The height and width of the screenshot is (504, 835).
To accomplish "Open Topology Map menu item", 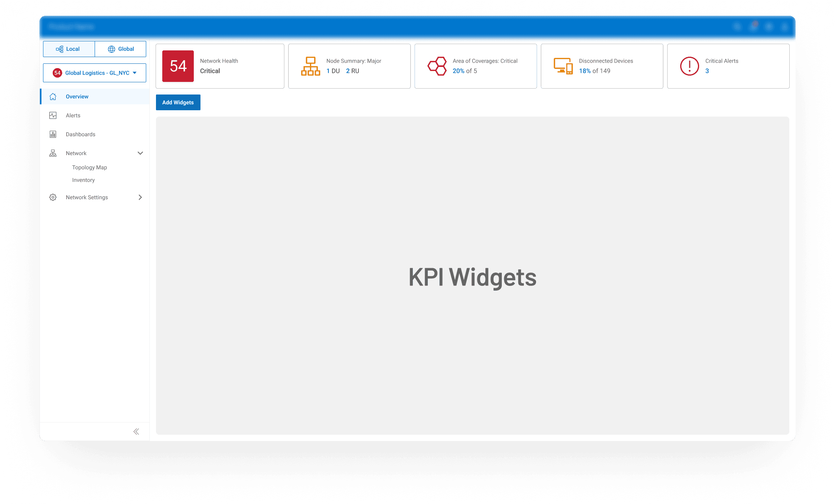I will 89,167.
